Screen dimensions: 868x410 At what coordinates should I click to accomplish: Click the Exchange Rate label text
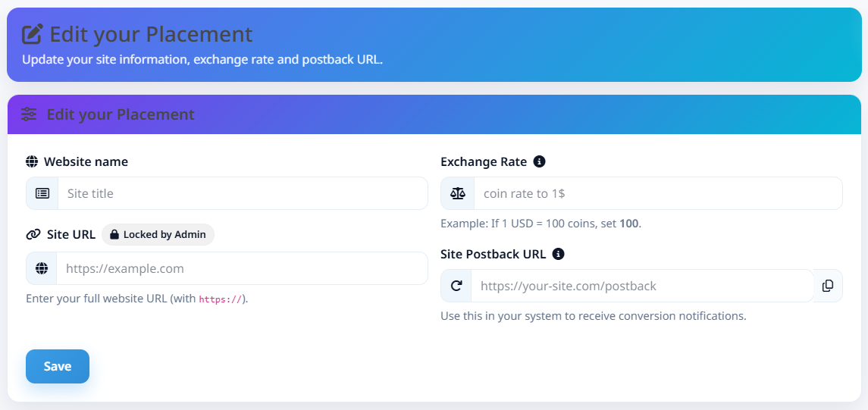point(484,161)
